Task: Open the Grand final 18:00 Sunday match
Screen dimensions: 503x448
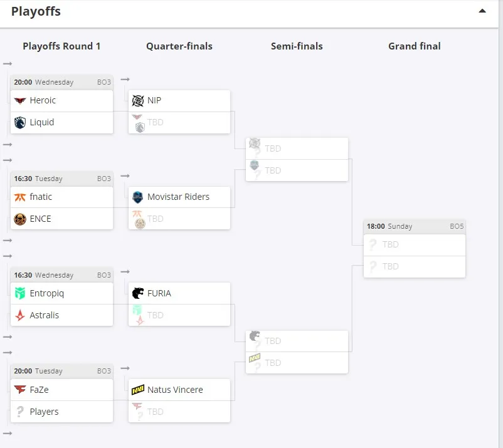Action: click(415, 227)
